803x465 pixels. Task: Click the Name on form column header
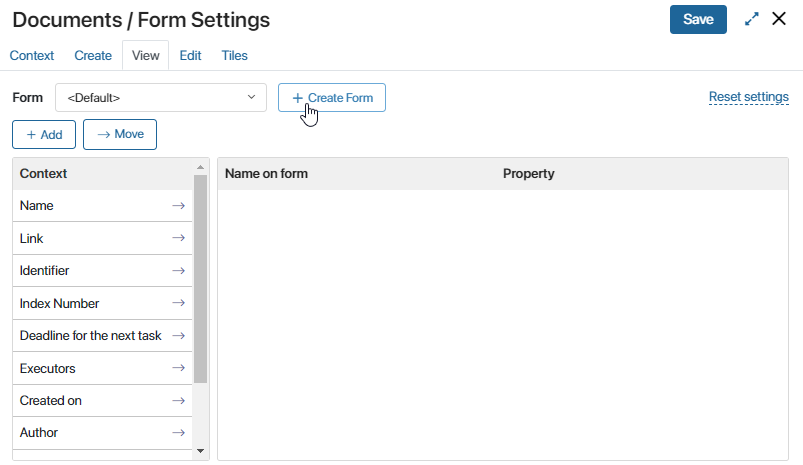[266, 174]
